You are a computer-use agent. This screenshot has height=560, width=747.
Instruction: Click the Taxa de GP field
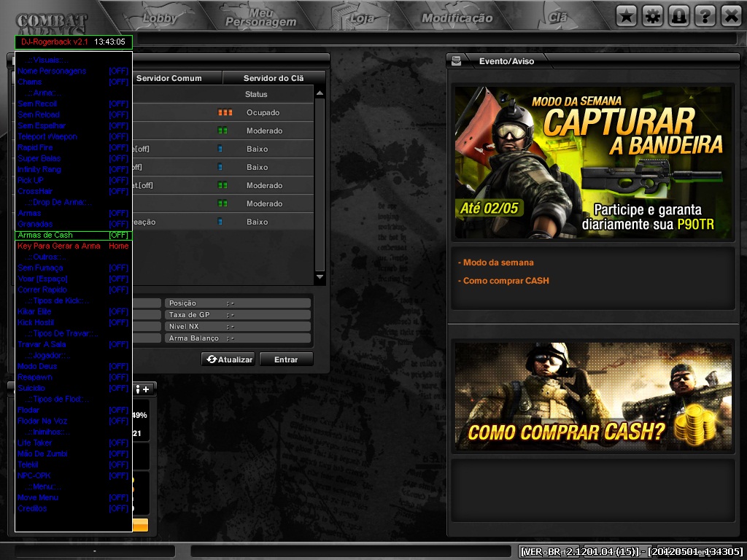click(238, 315)
